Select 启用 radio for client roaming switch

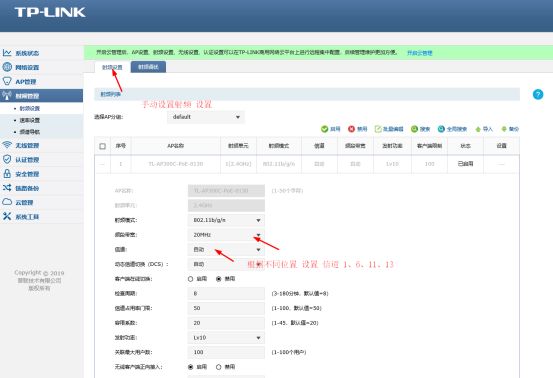(x=190, y=279)
